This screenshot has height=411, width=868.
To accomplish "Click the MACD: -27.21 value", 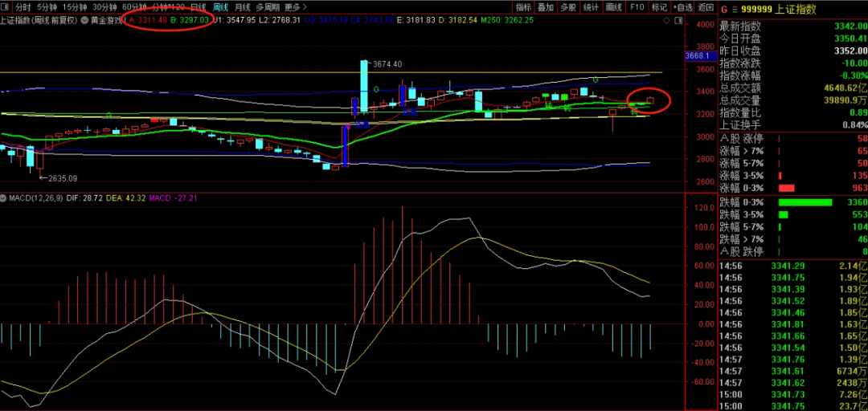I will point(174,197).
